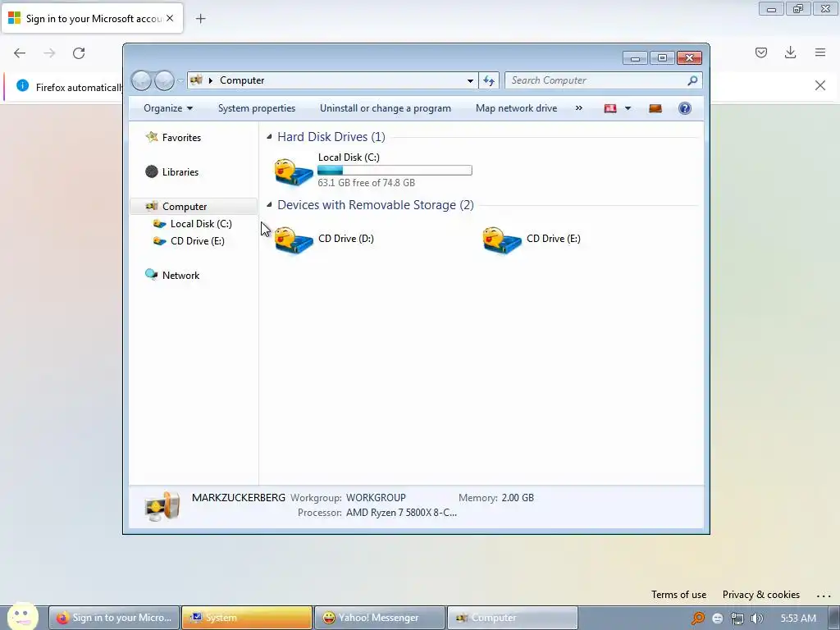This screenshot has width=840, height=630.
Task: Click the MARKZUCKERBERG computer name text
Action: point(239,498)
